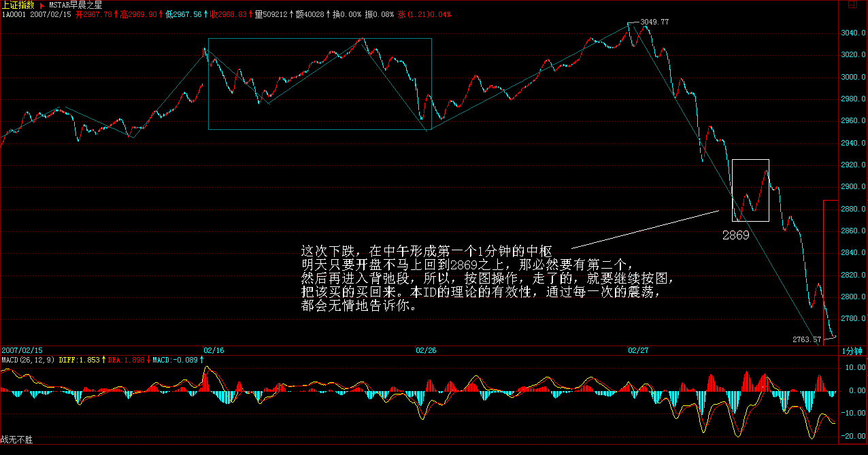Click the 1A0001 stock code
Image resolution: width=868 pixels, height=455 pixels.
pos(13,14)
